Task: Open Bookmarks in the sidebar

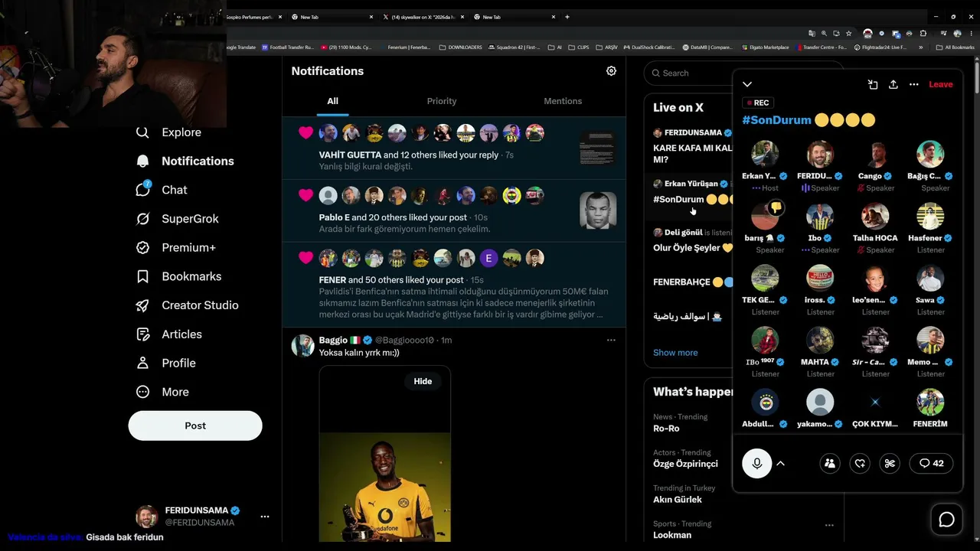Action: [x=179, y=276]
